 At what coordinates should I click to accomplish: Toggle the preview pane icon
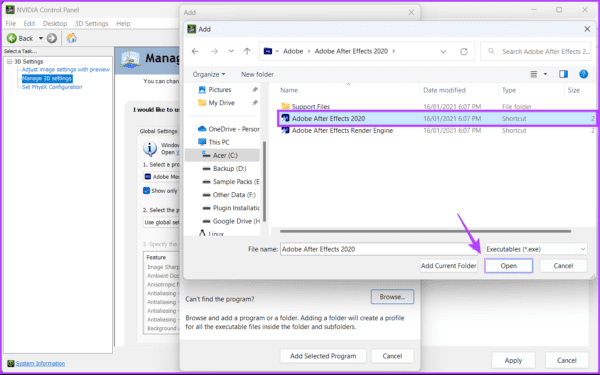click(x=563, y=74)
